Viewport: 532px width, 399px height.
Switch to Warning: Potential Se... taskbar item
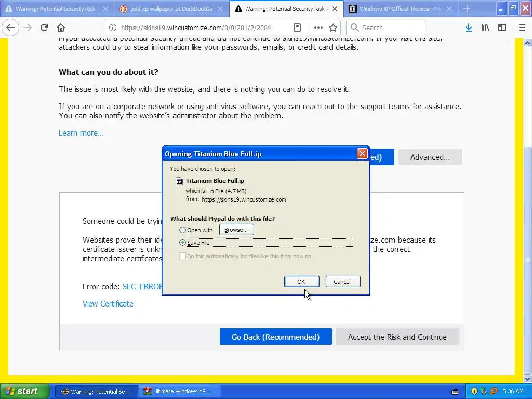[96, 392]
